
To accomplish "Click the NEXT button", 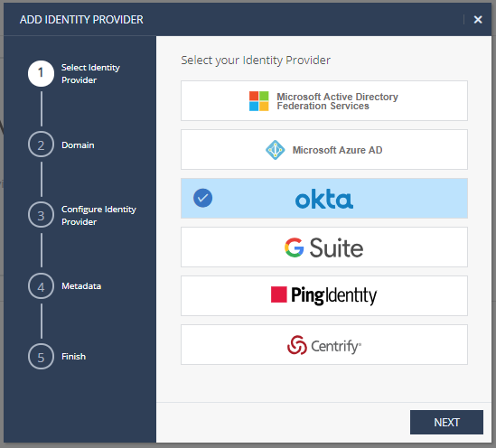I will click(x=446, y=422).
